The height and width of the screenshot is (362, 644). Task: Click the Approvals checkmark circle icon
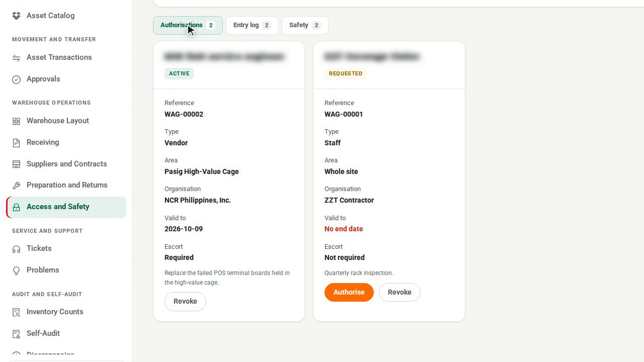click(x=16, y=79)
